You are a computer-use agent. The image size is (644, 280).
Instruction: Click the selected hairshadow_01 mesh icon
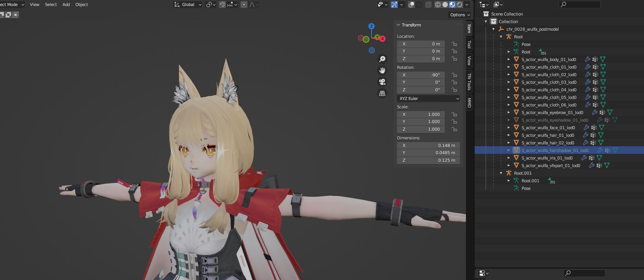tap(516, 150)
